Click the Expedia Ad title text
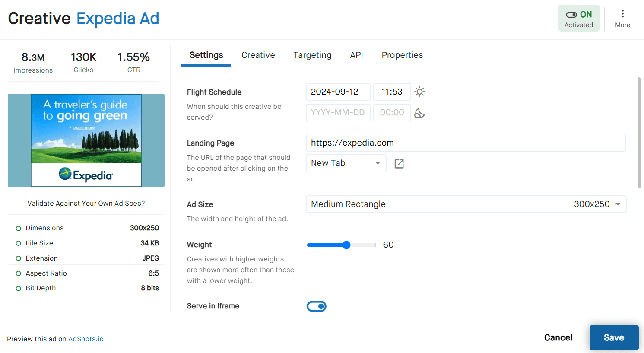The height and width of the screenshot is (353, 644). (118, 19)
